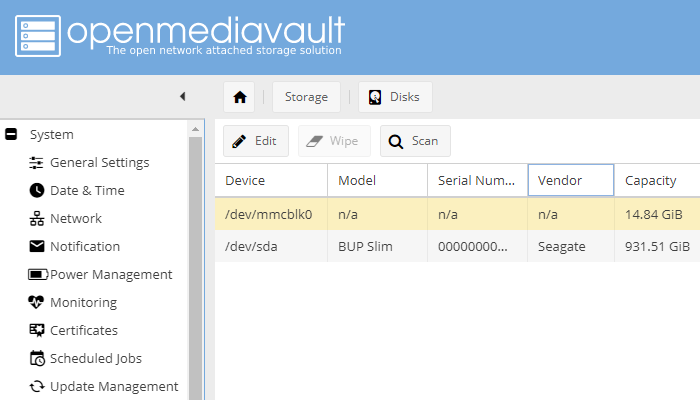Click the magnifier icon on Scan
Screen dimensions: 700x400
[396, 142]
